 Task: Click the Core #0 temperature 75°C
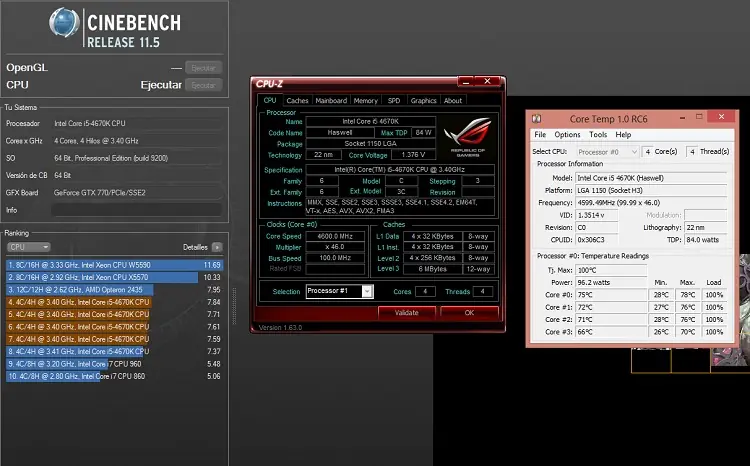611,295
